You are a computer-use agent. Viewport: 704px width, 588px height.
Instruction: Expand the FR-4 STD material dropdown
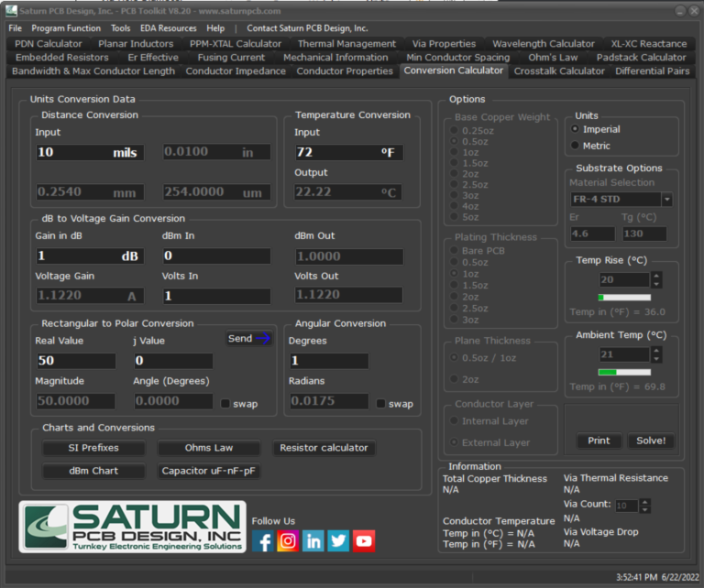(666, 200)
